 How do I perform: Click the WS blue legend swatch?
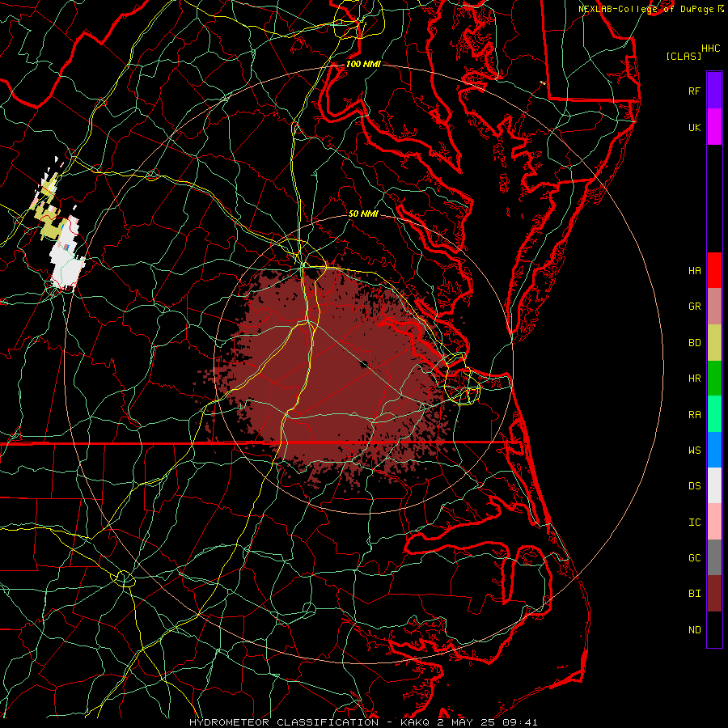pyautogui.click(x=714, y=450)
